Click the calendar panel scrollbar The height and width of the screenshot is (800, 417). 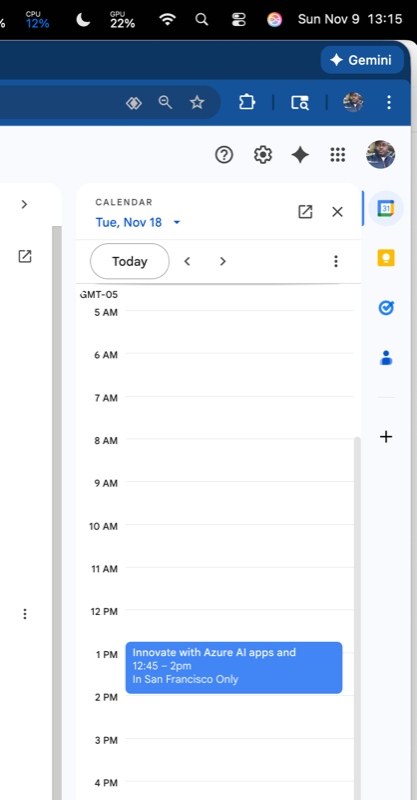pos(357,617)
